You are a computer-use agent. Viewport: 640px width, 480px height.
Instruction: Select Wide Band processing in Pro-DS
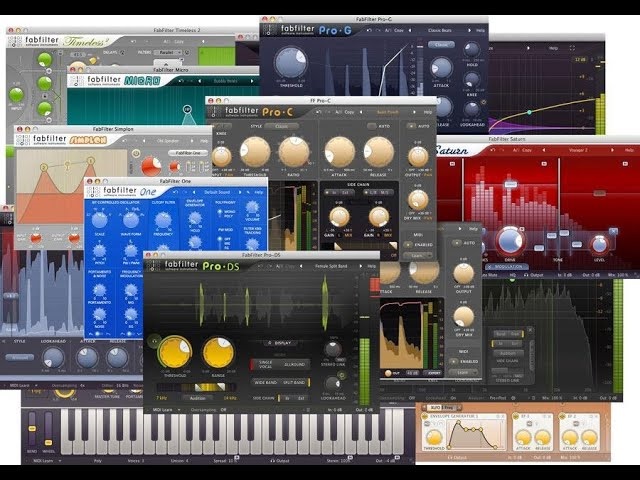[x=265, y=382]
